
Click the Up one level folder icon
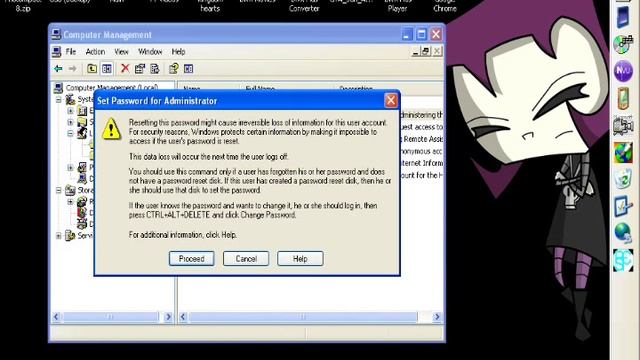click(x=92, y=69)
